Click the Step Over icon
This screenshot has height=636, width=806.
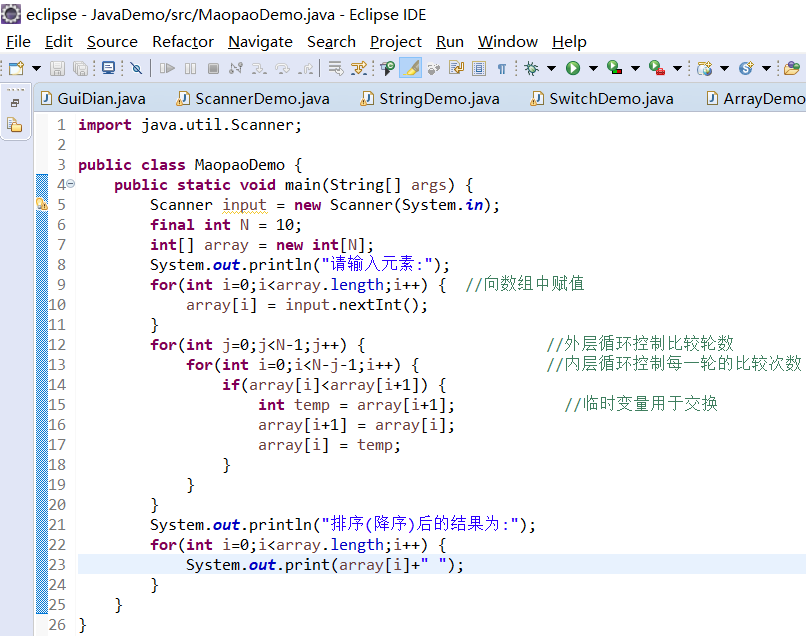[282, 68]
